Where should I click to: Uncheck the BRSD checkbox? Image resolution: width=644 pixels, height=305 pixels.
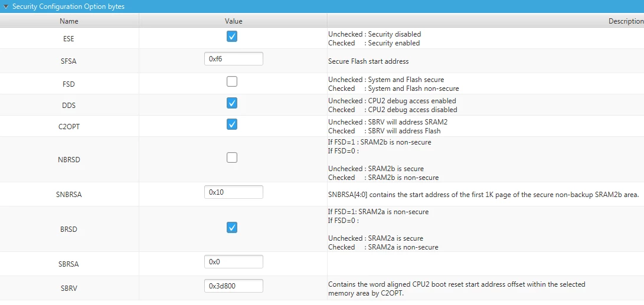232,227
